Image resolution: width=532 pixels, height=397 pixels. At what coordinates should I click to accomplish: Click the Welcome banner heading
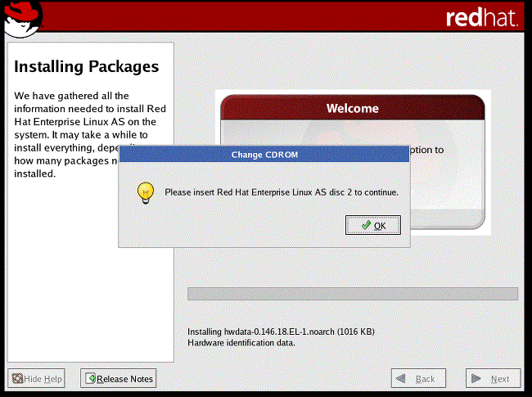tap(353, 108)
